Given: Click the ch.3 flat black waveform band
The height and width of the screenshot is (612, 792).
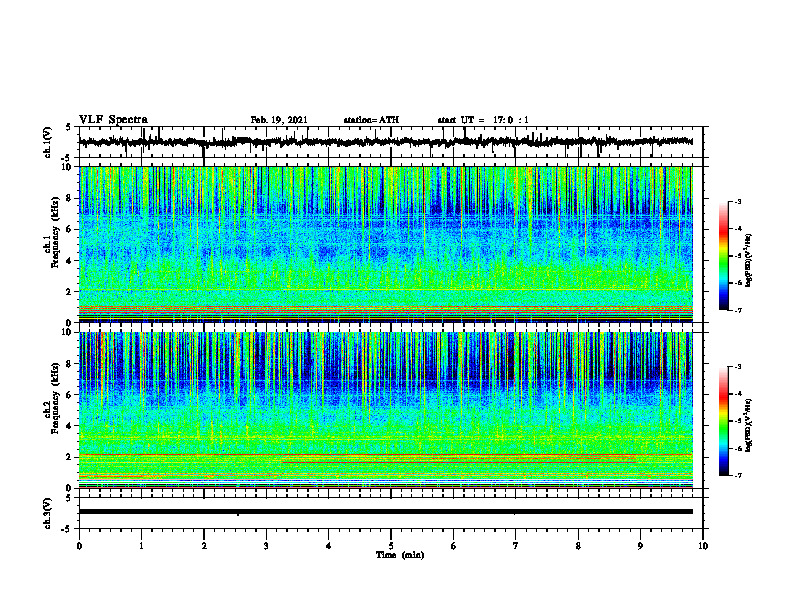Looking at the screenshot, I should click(386, 512).
